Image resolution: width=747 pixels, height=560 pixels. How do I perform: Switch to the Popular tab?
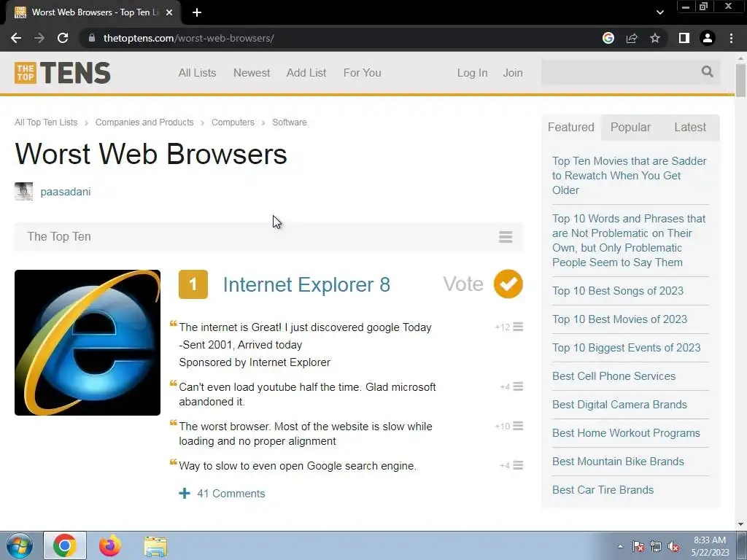point(630,127)
